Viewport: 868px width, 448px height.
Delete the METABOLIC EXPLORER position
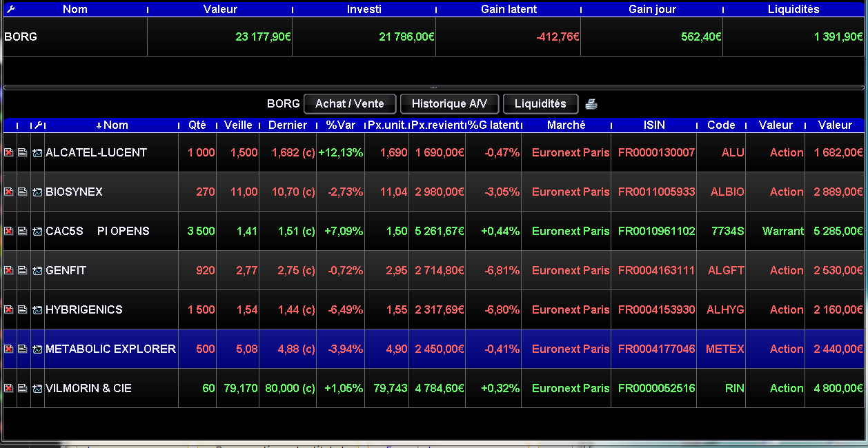point(9,349)
